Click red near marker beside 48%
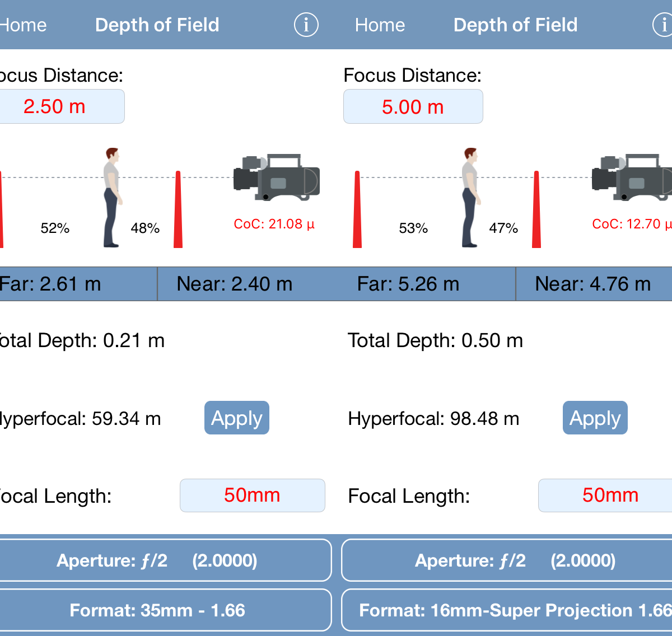Image resolution: width=672 pixels, height=636 pixels. click(178, 209)
